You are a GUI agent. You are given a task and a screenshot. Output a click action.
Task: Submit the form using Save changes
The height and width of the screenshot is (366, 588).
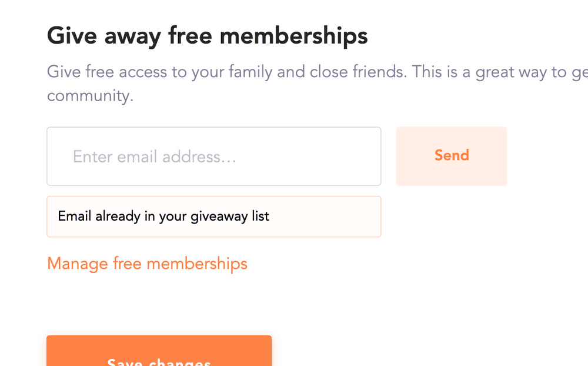[x=159, y=351]
